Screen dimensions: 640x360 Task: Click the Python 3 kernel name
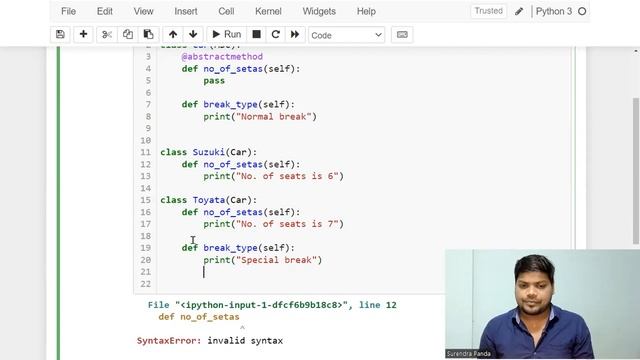554,11
